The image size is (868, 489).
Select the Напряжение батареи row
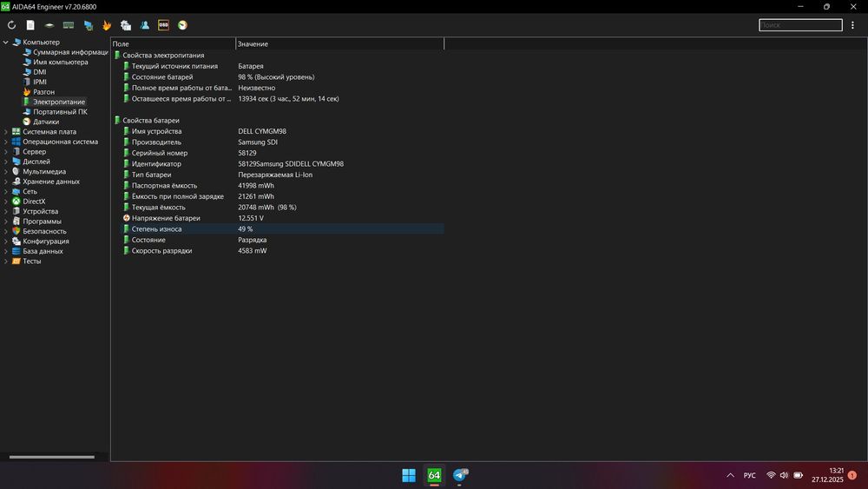coord(282,218)
